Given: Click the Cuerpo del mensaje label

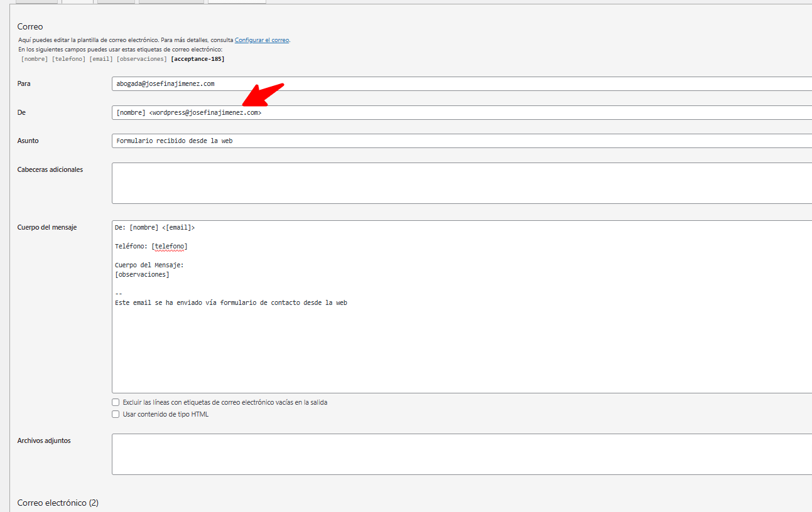Looking at the screenshot, I should tap(47, 227).
